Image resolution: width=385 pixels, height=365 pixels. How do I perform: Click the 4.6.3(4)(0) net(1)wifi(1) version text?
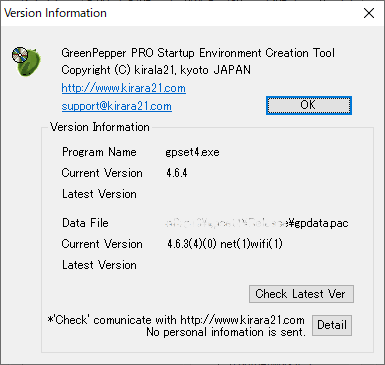tap(225, 244)
